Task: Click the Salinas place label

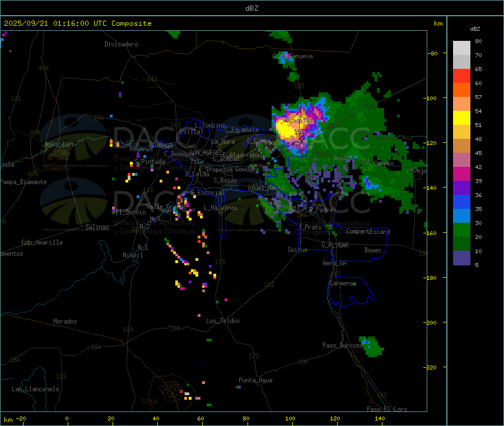Action: tap(97, 227)
